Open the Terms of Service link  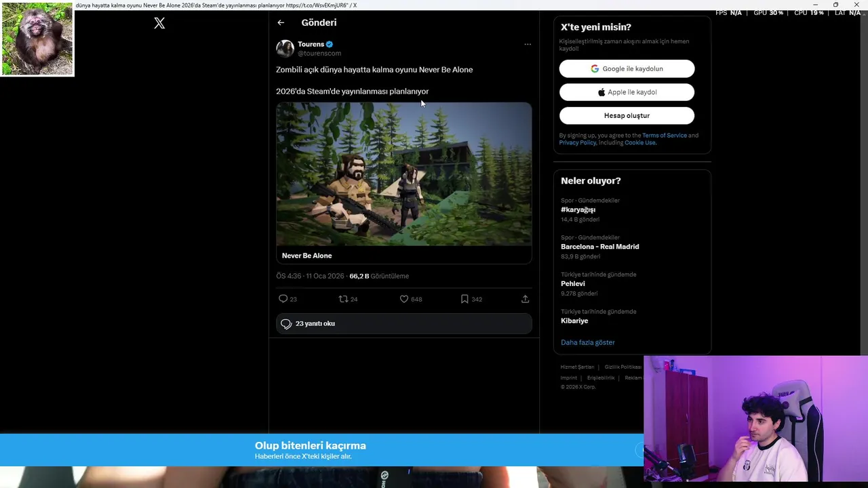[665, 136]
